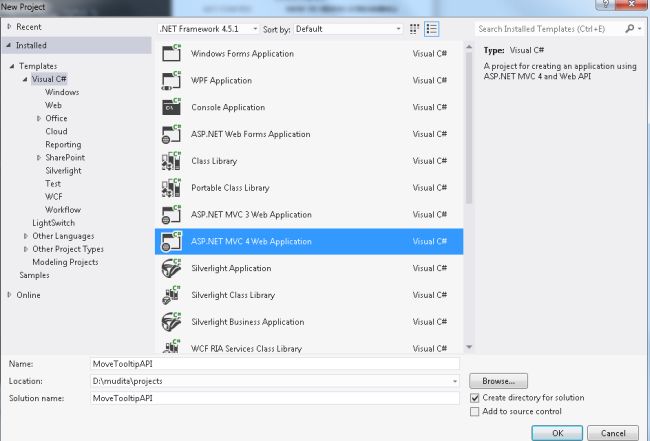
Task: Select the Reporting category in tree
Action: [63, 145]
